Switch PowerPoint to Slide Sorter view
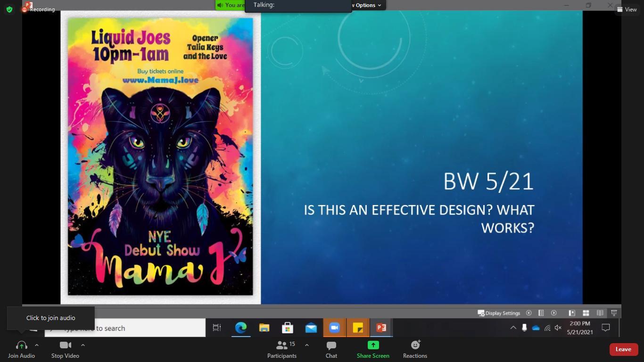This screenshot has height=362, width=644. click(x=586, y=313)
